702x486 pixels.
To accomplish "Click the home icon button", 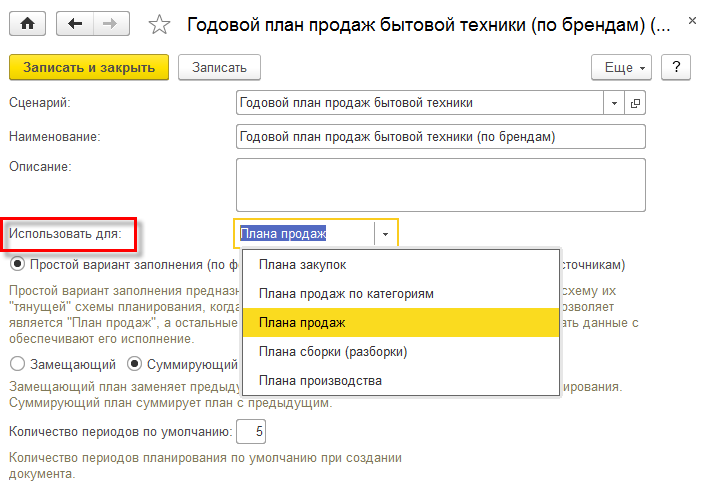I will tap(26, 23).
